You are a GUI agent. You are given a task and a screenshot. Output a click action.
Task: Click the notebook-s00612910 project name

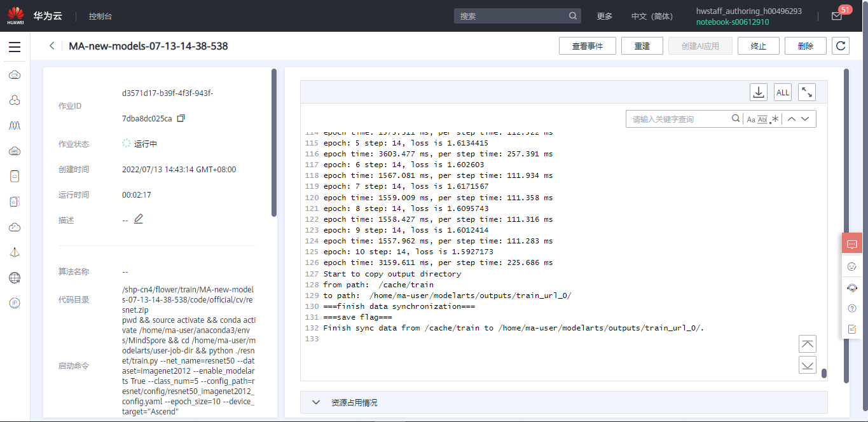coord(733,22)
